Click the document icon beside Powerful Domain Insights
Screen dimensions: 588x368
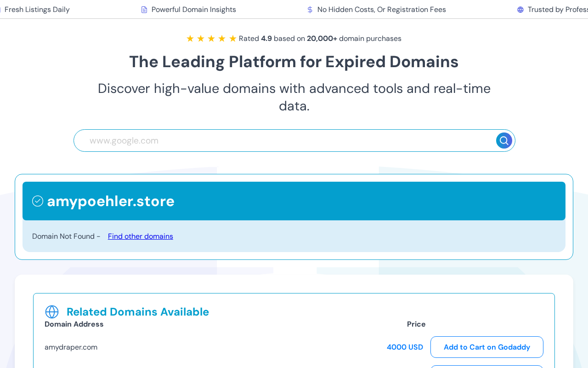pyautogui.click(x=144, y=10)
